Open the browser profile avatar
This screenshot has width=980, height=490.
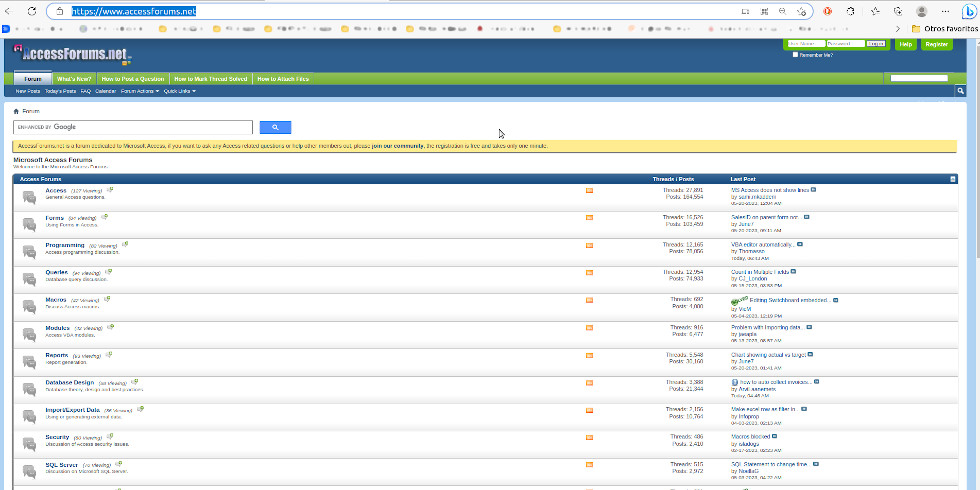(921, 11)
